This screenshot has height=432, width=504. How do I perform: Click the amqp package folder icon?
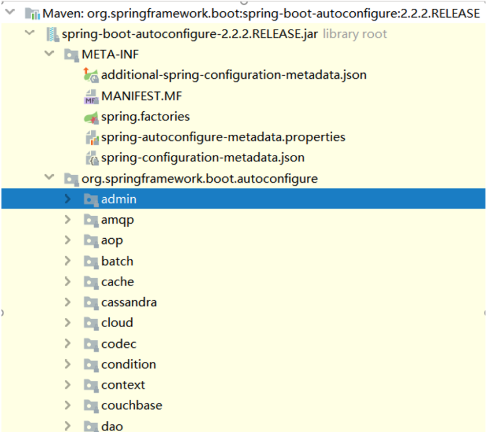pos(91,220)
